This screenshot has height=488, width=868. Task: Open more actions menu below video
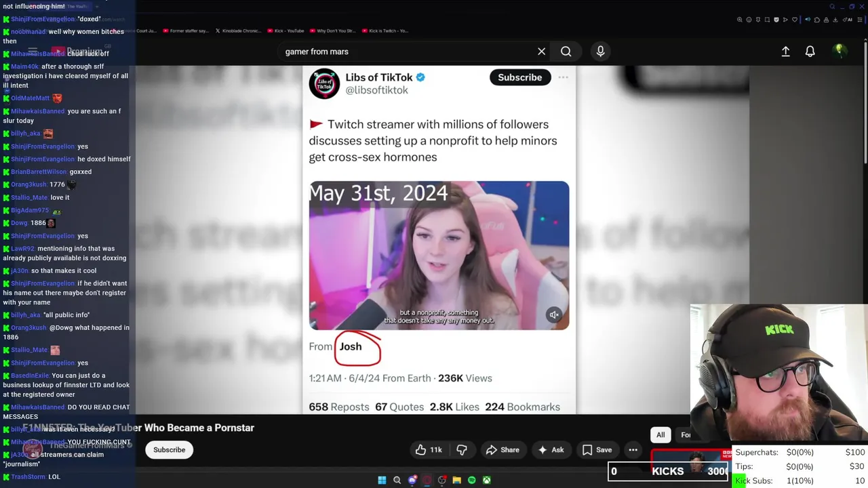[x=633, y=449]
